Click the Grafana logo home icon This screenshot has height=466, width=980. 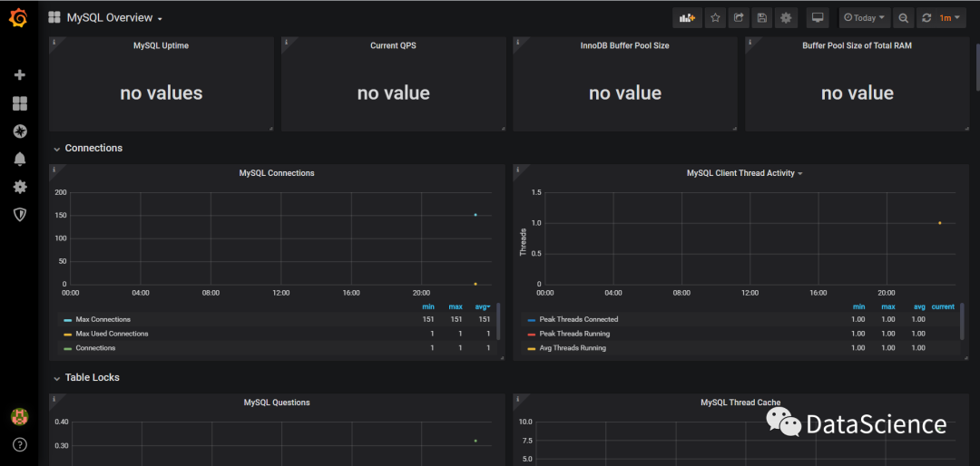[x=18, y=17]
